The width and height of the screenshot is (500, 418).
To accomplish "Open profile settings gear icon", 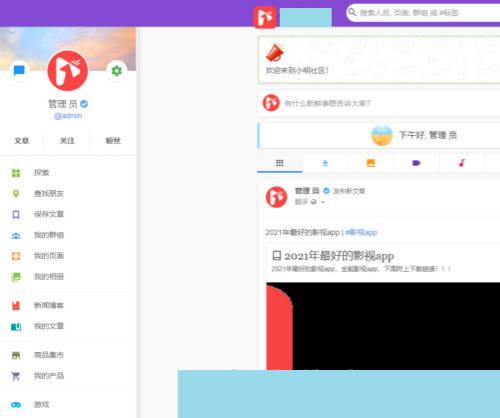I will click(x=116, y=71).
